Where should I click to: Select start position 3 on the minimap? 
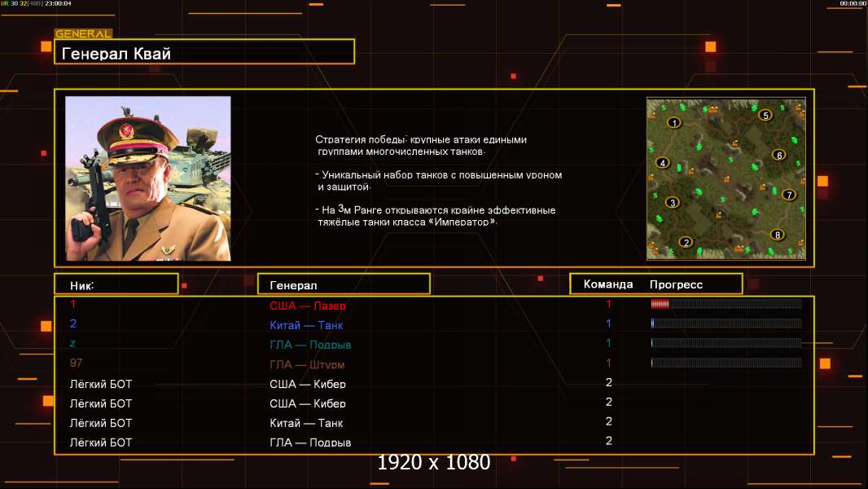(x=673, y=202)
